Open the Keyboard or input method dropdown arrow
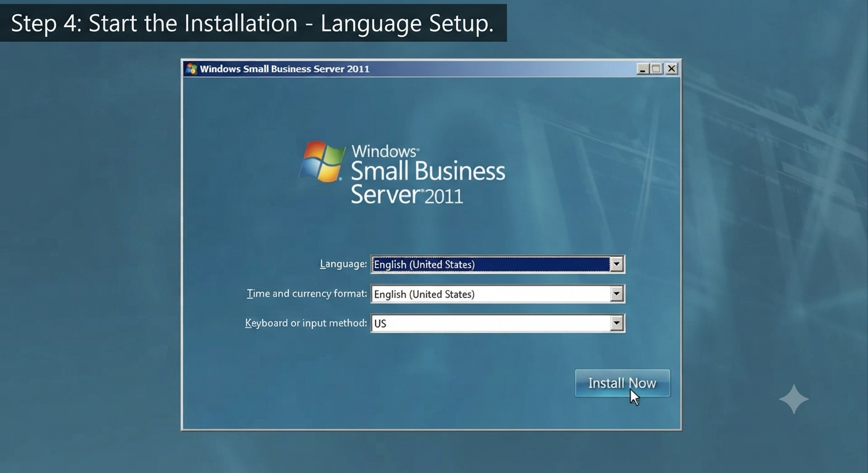Screen dimensions: 868x473 click(x=616, y=323)
